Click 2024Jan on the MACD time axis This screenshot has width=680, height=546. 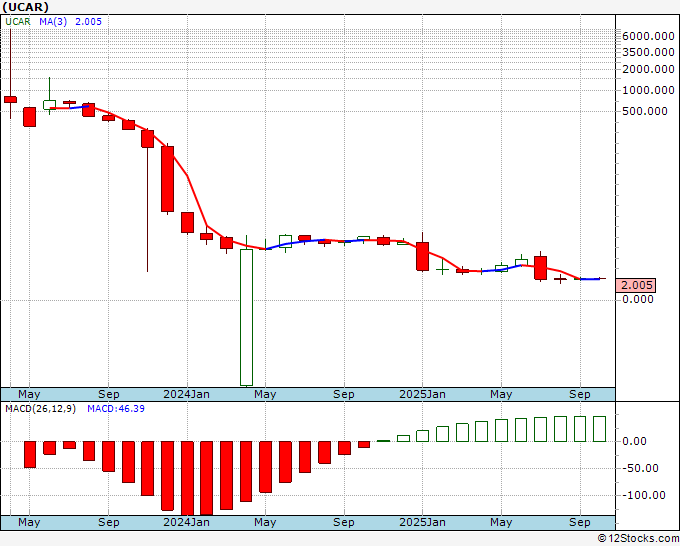(186, 522)
